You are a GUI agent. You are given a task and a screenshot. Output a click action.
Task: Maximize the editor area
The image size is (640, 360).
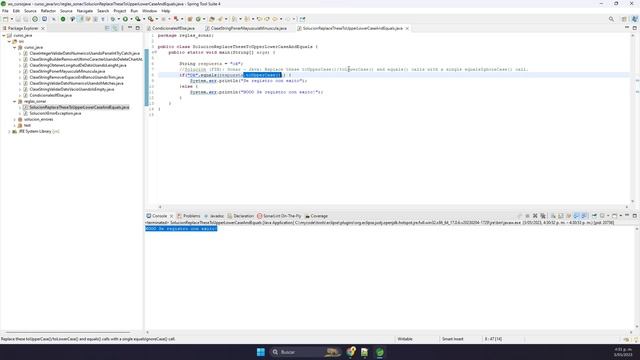click(x=634, y=28)
